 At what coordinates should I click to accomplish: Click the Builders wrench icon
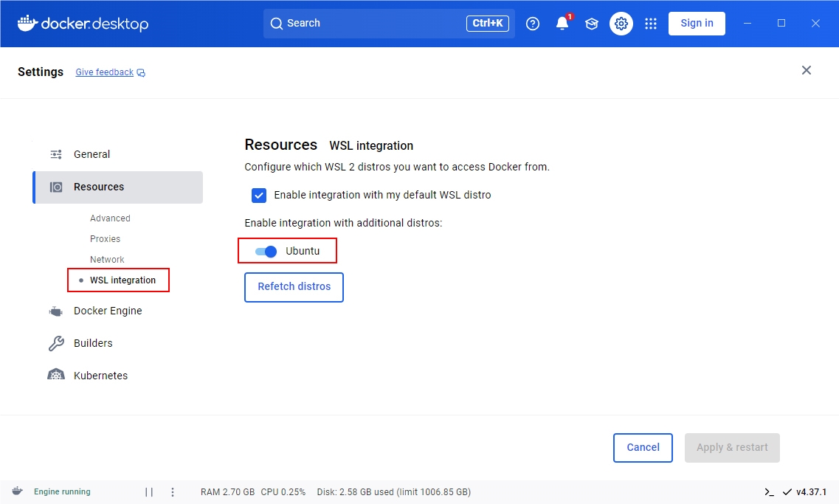click(x=56, y=343)
